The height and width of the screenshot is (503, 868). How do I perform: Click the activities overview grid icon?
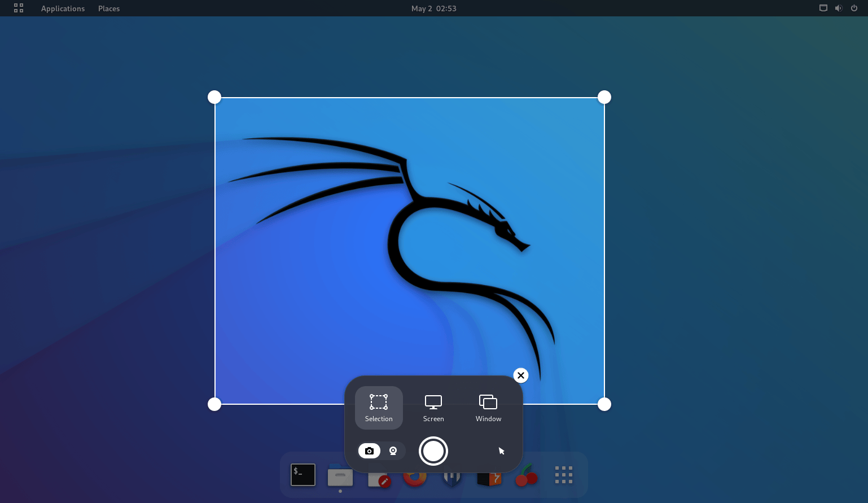[x=19, y=8]
